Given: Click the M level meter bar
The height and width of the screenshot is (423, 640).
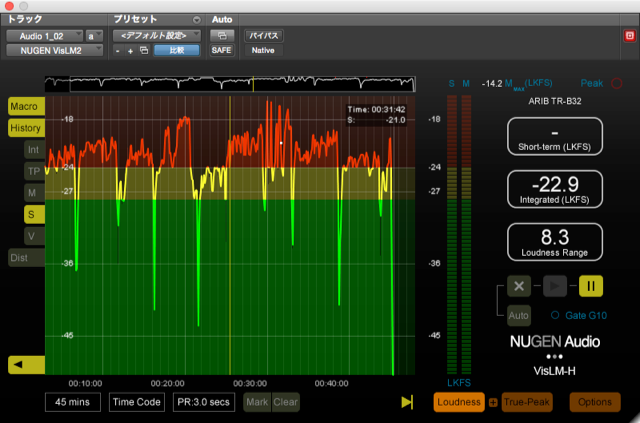Looking at the screenshot, I should click(466, 235).
